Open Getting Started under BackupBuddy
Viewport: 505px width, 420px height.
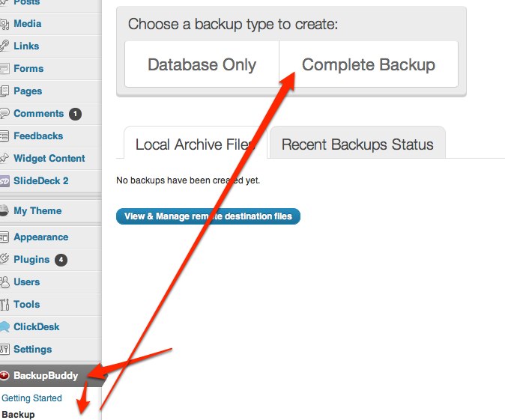(x=31, y=398)
